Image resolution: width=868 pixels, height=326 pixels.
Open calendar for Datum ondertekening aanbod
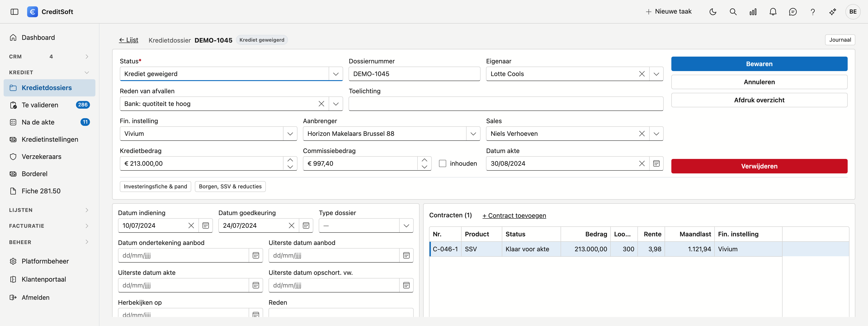click(256, 255)
